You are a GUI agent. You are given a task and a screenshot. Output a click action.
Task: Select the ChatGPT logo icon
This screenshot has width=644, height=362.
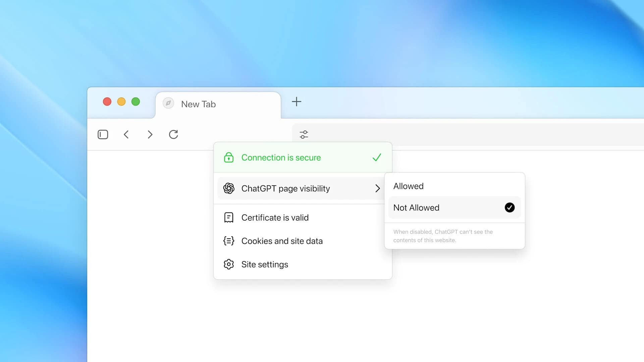point(228,188)
